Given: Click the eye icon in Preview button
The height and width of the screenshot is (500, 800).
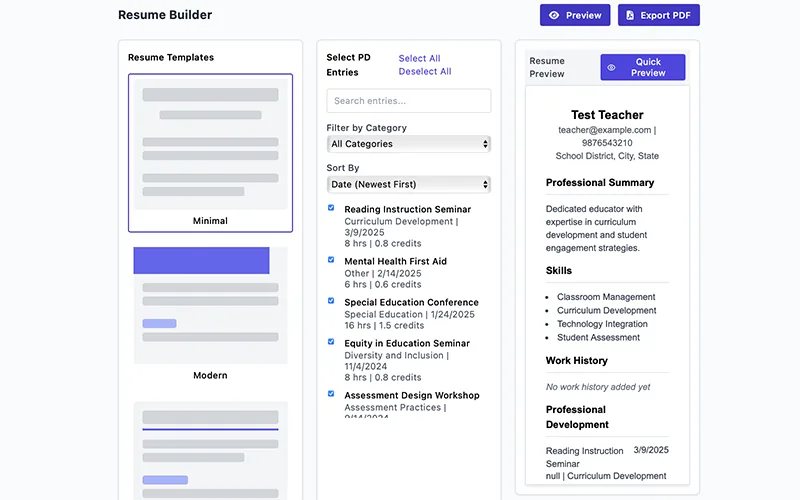Looking at the screenshot, I should click(554, 15).
